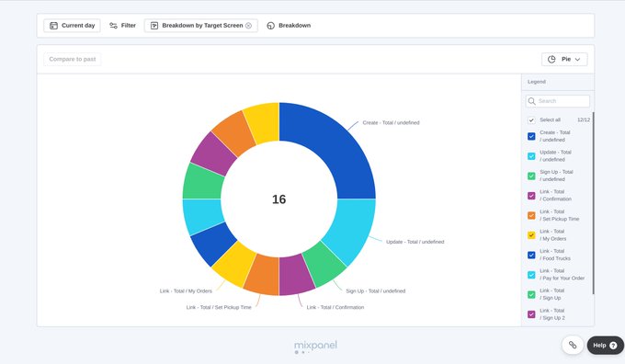
Task: Uncheck Link - Total / Food Trucks series
Action: click(x=531, y=255)
